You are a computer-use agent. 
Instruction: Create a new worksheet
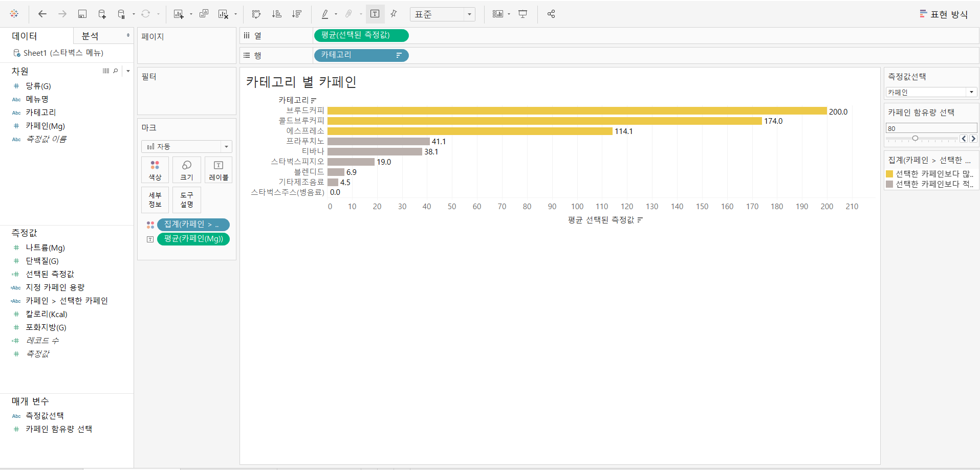point(178,14)
